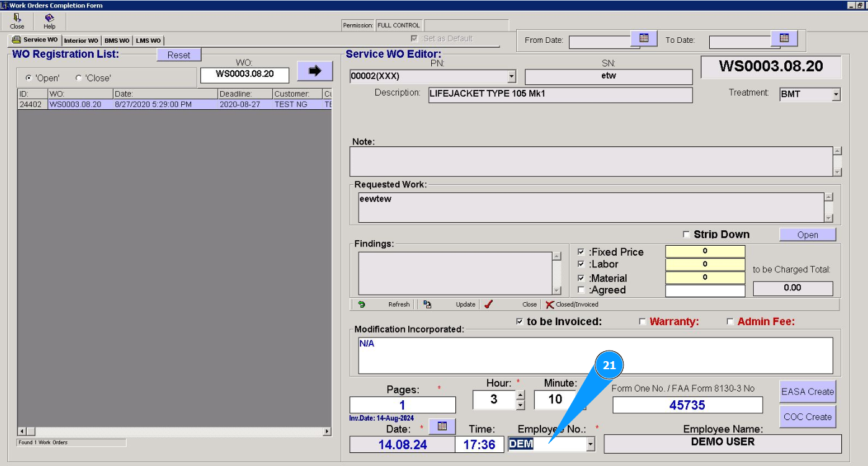Screen dimensions: 868x466
Task: Switch to the LMS WO tab
Action: click(148, 41)
